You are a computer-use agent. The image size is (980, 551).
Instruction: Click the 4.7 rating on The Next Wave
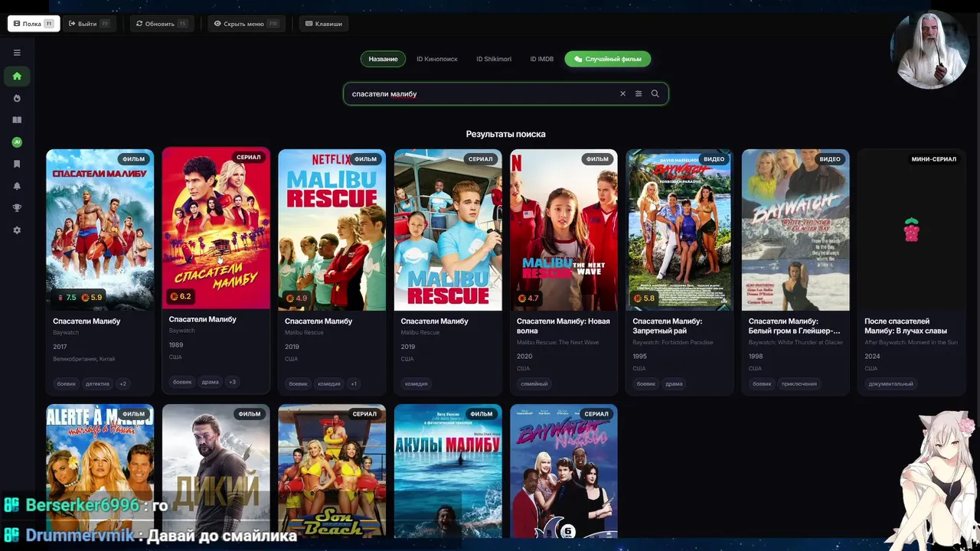(x=528, y=298)
